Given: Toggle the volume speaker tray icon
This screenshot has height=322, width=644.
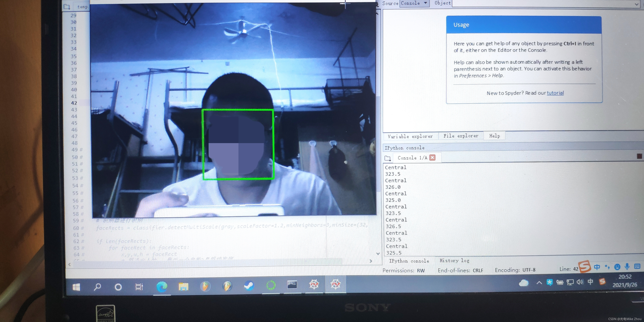Looking at the screenshot, I should click(580, 282).
